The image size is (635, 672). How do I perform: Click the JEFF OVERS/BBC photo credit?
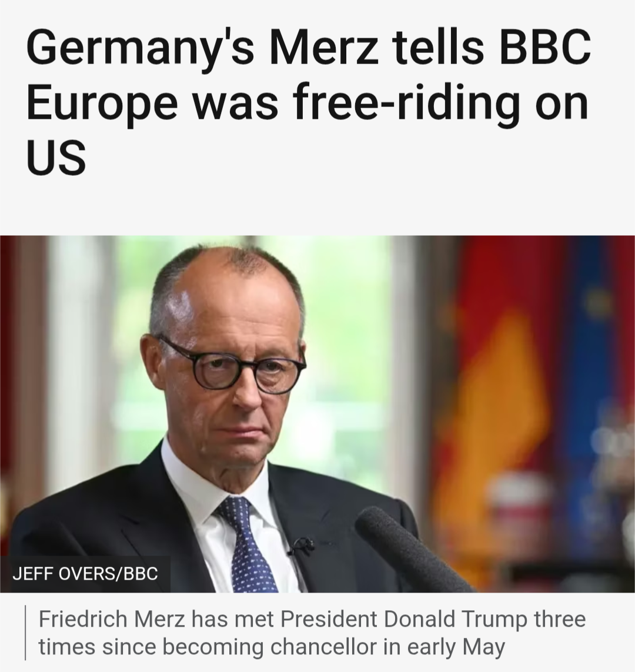tap(85, 573)
